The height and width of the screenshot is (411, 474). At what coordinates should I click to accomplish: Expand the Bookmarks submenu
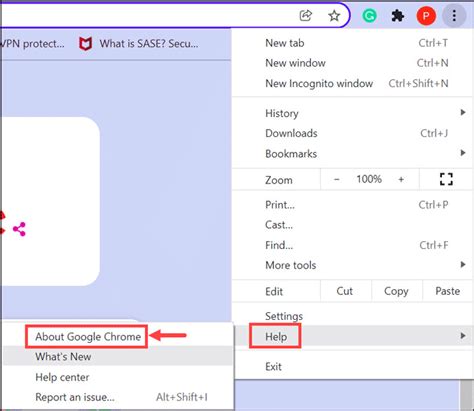click(x=352, y=154)
